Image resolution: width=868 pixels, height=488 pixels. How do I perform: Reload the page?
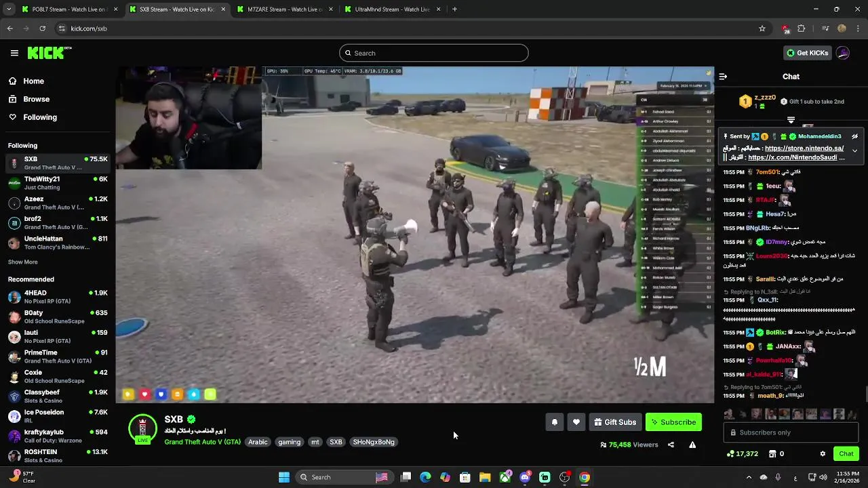click(x=42, y=28)
